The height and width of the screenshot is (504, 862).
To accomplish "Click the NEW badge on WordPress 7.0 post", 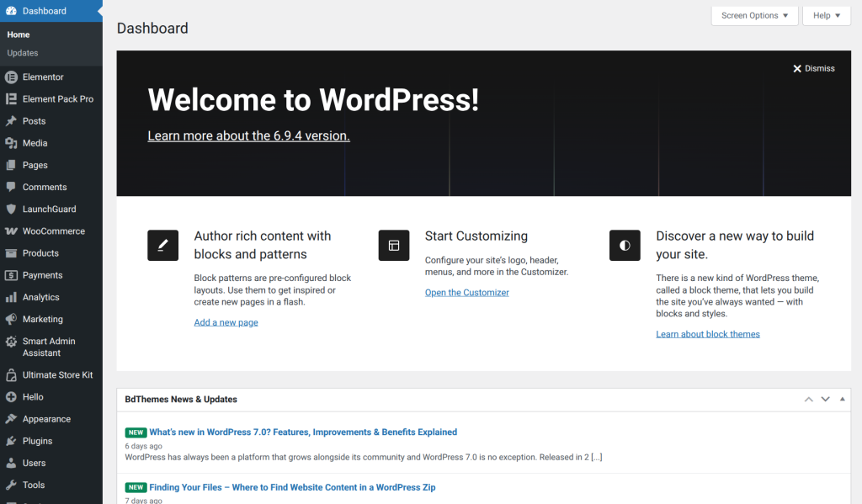I will click(136, 432).
